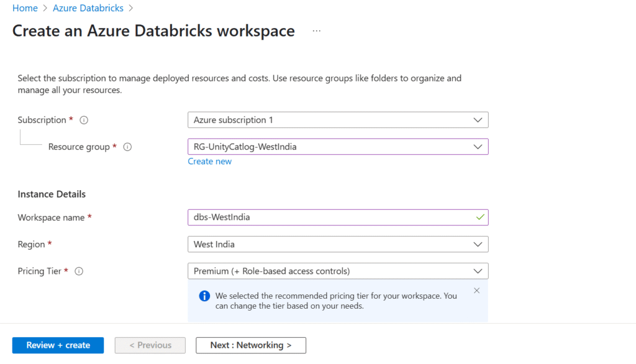Click the blue info icon in the notice
This screenshot has height=364, width=636.
[204, 296]
